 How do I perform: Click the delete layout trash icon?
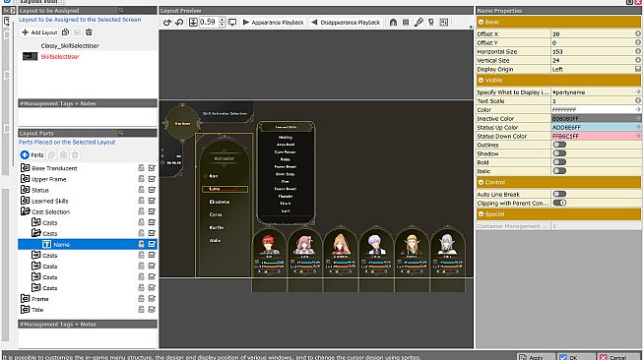pos(89,32)
